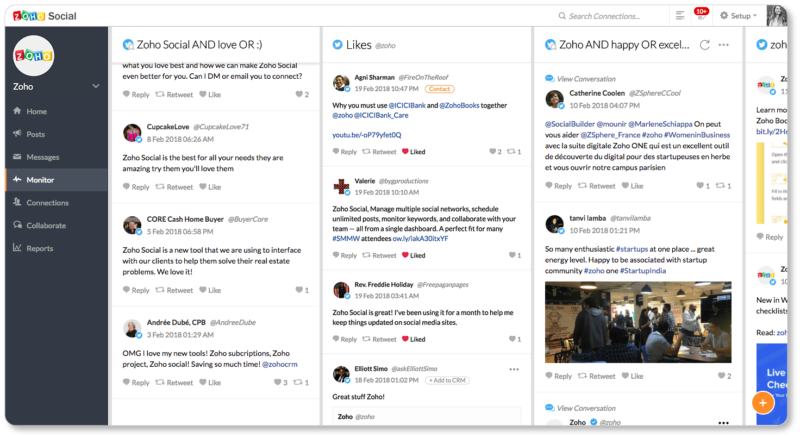This screenshot has height=438, width=800.
Task: Expand the Zoho brand selector chevron
Action: (96, 87)
